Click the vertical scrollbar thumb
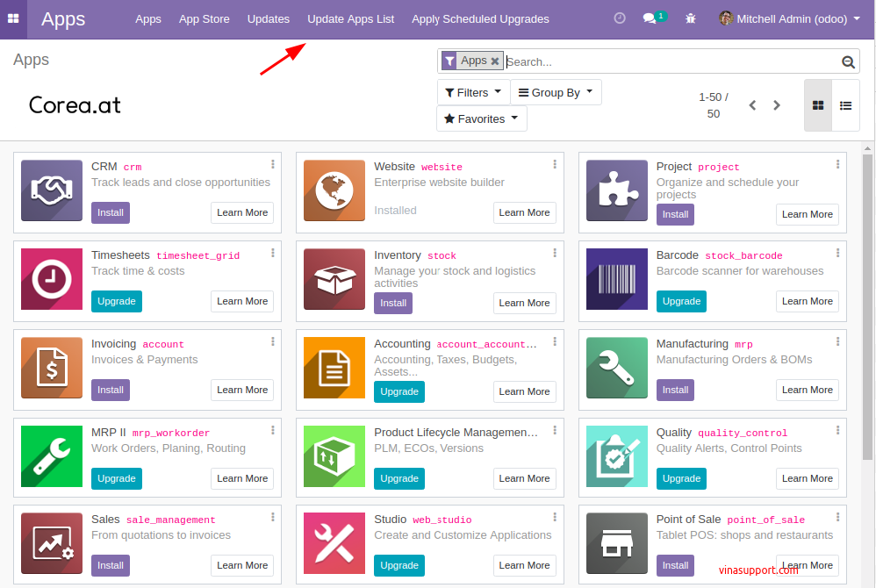Viewport: 876px width, 588px height. (x=867, y=307)
